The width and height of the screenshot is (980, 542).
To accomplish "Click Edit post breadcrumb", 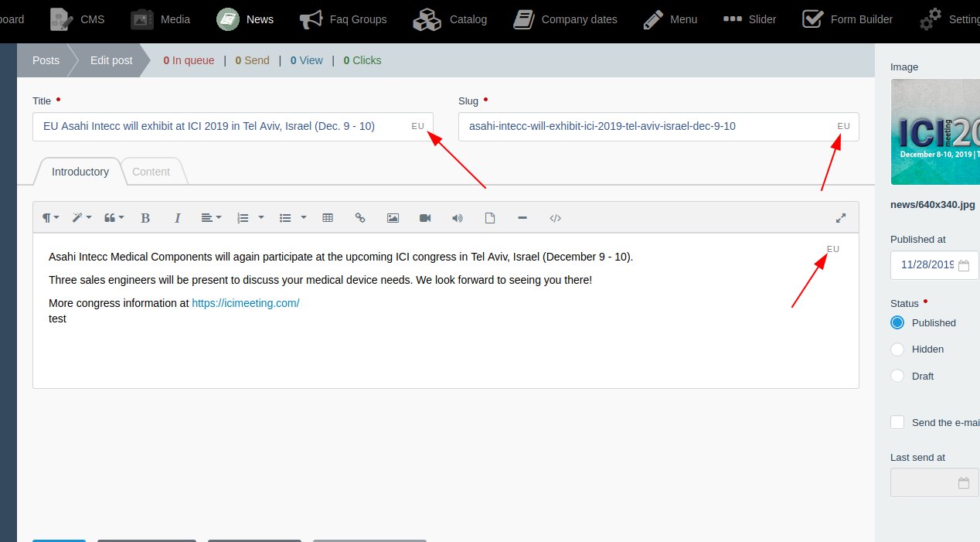I will pyautogui.click(x=111, y=60).
